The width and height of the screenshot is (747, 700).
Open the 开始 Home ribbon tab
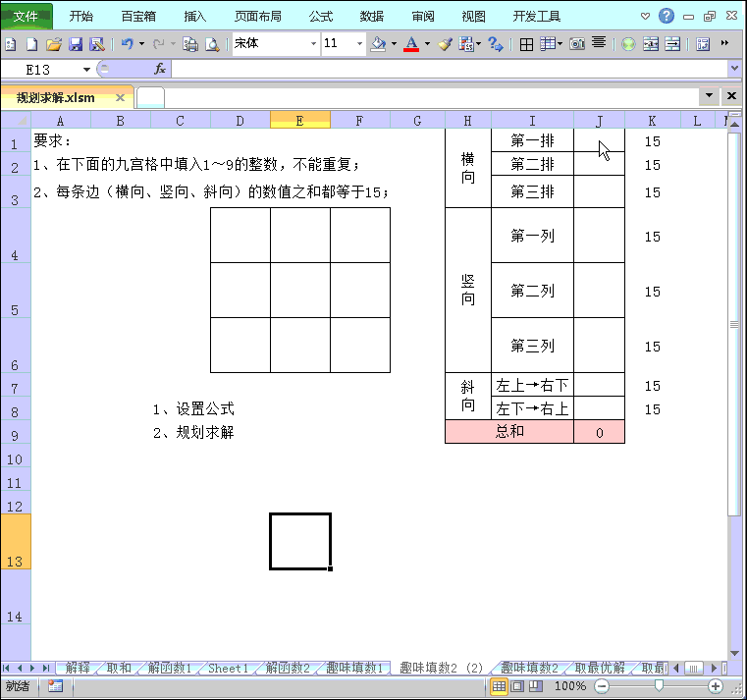pyautogui.click(x=81, y=17)
